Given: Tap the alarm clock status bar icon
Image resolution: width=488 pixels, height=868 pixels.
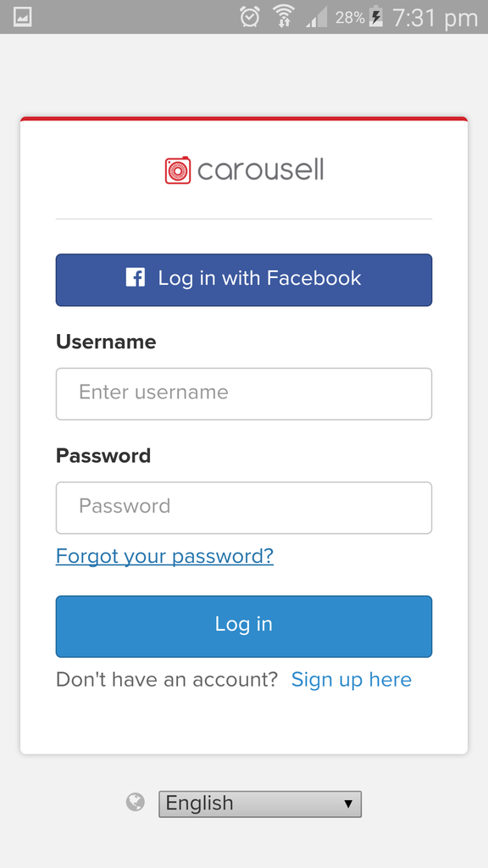Looking at the screenshot, I should pyautogui.click(x=250, y=17).
